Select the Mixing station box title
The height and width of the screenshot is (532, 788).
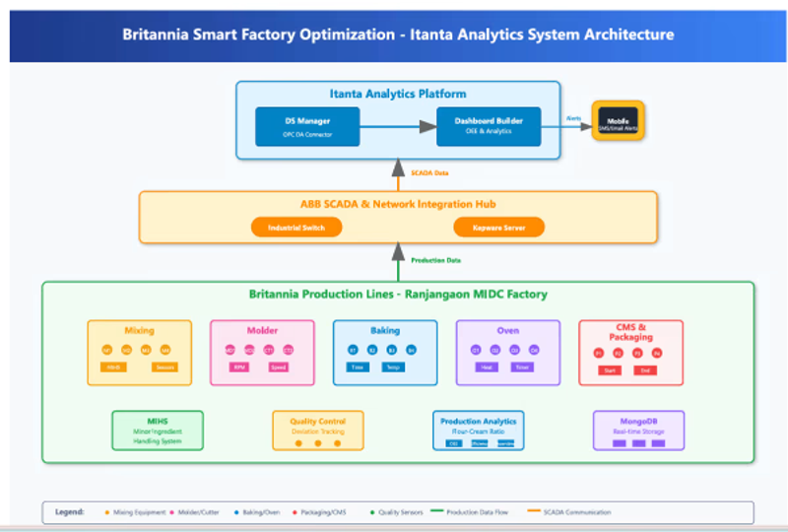[139, 330]
